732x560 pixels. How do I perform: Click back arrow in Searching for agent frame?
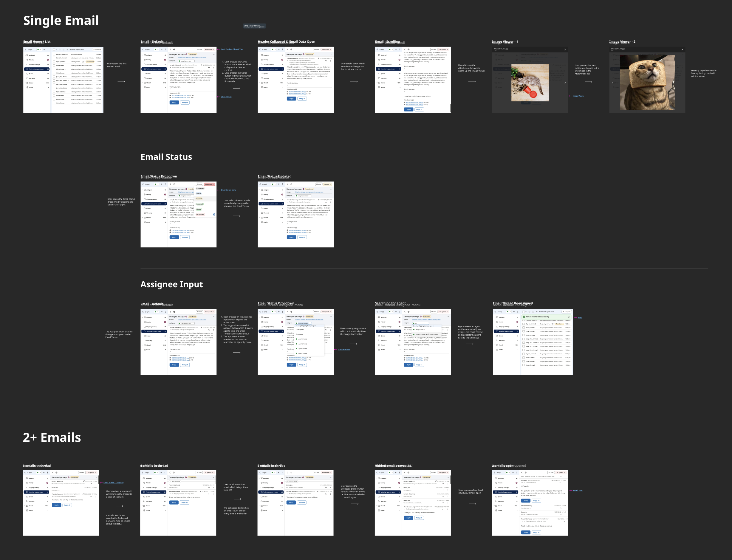coord(405,312)
